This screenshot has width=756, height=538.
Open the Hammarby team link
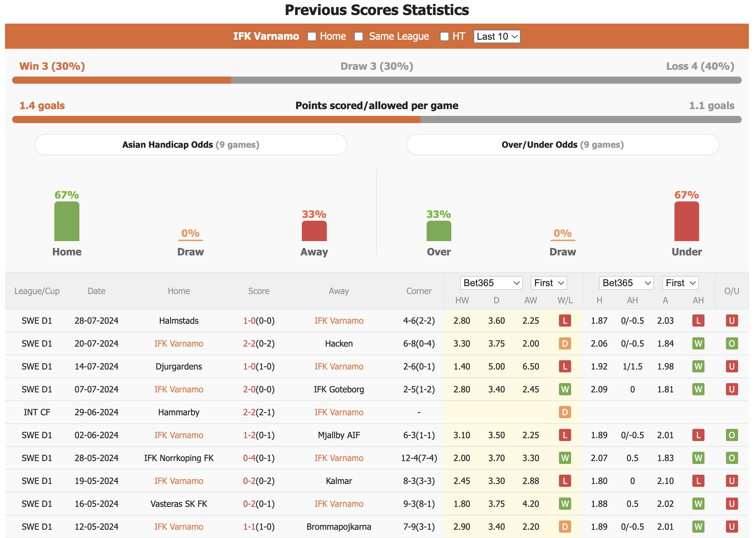point(179,412)
